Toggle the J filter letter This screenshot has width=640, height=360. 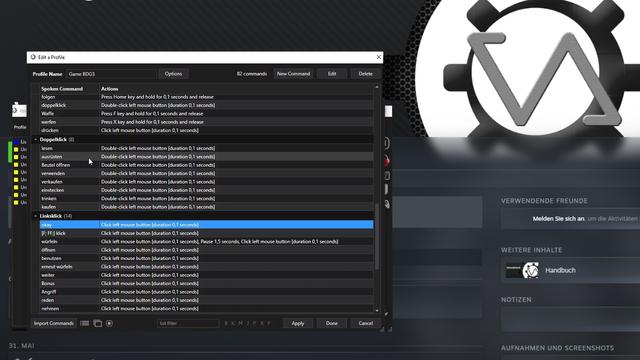[x=247, y=323]
